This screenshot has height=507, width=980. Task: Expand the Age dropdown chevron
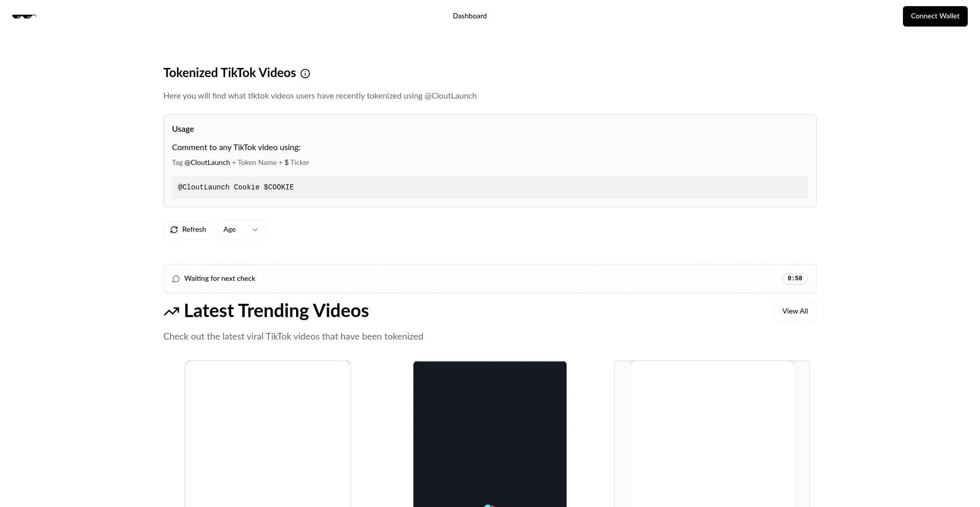[x=255, y=230]
